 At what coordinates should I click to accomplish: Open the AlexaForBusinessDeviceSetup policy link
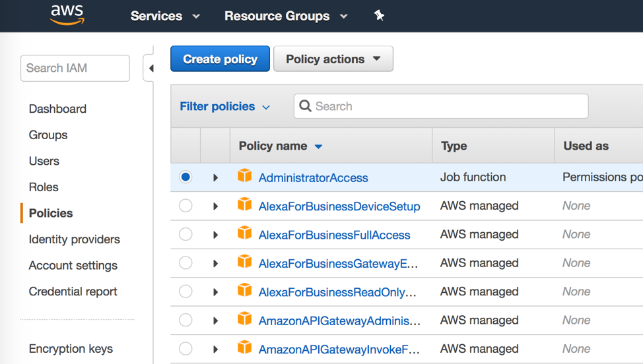(x=339, y=206)
